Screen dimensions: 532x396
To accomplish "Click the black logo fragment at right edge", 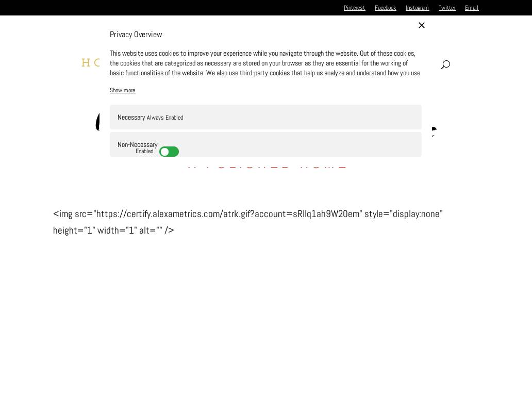I will click(x=434, y=131).
